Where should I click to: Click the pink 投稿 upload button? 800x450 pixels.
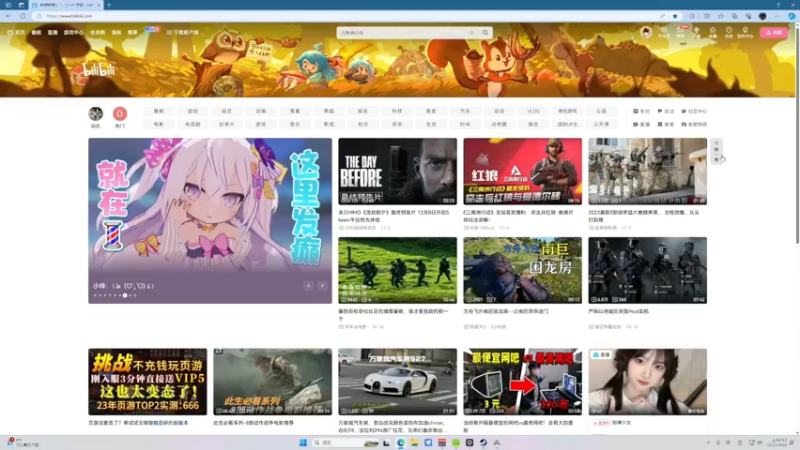[773, 33]
